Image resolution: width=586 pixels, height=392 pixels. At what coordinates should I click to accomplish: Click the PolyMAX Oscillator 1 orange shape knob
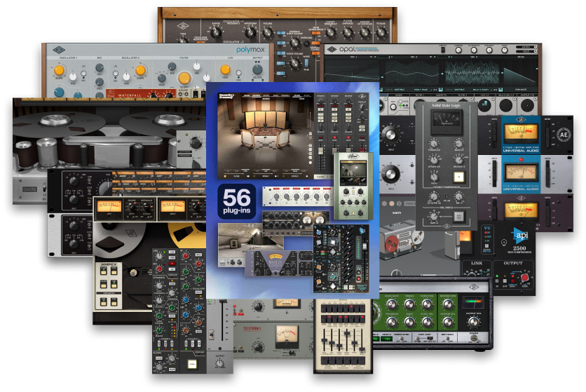pyautogui.click(x=59, y=70)
